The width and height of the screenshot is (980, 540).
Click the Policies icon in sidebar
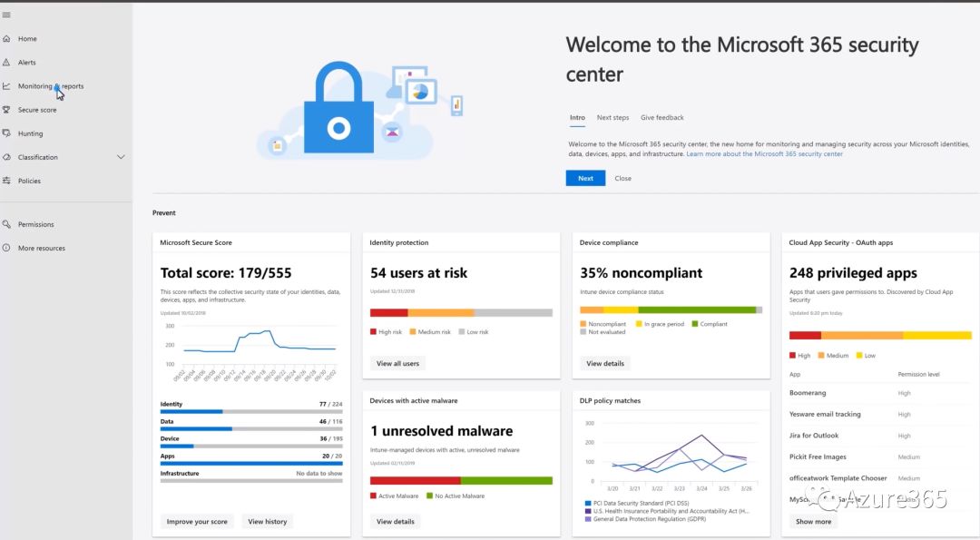tap(6, 181)
